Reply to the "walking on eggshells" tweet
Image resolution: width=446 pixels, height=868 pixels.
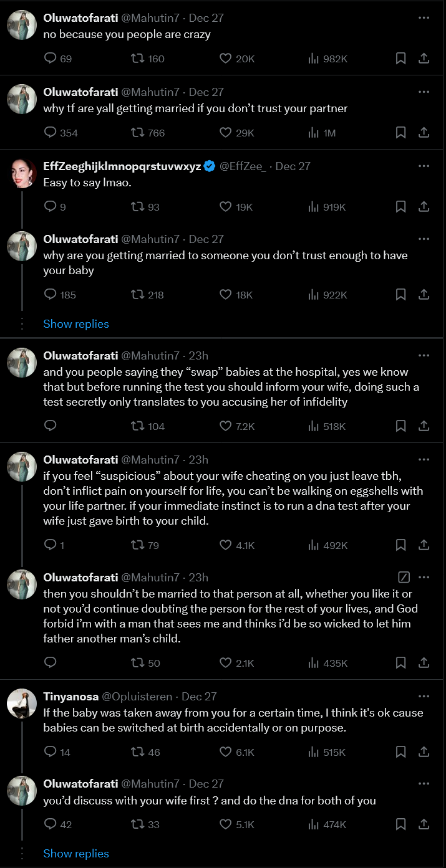click(51, 545)
